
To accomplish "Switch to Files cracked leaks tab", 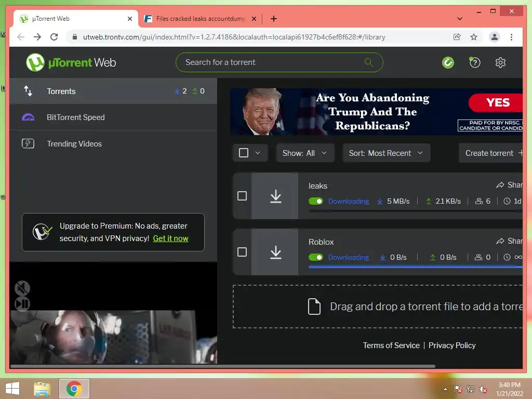I will [200, 19].
